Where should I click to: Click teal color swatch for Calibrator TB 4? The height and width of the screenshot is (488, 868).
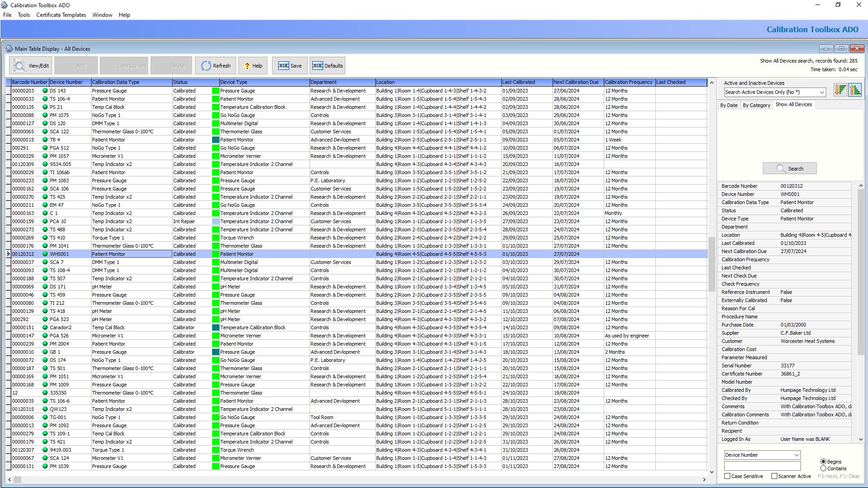tap(216, 140)
